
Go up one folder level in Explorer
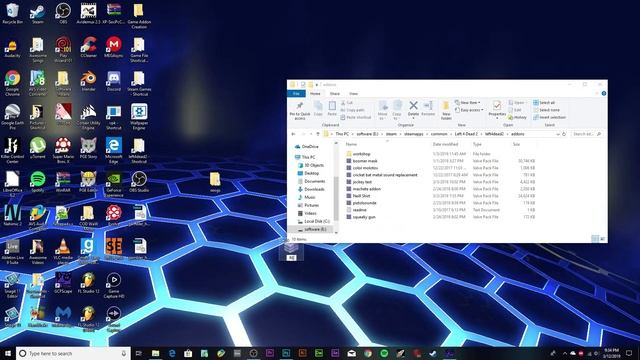pyautogui.click(x=318, y=134)
